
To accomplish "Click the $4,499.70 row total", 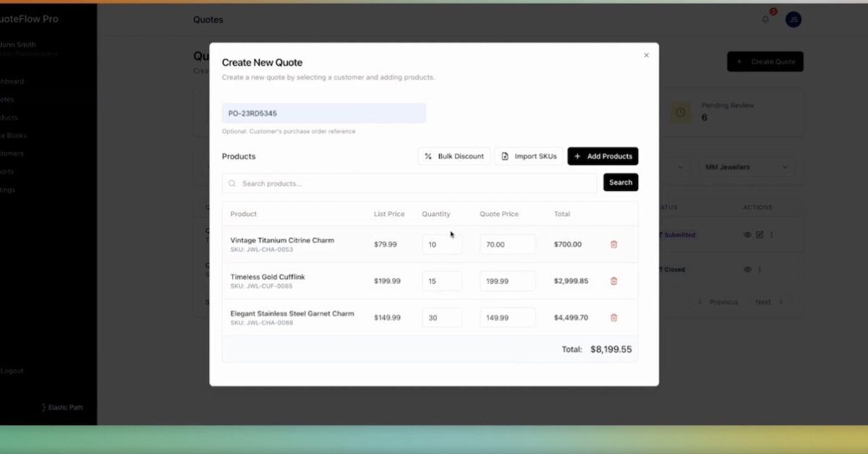I will pyautogui.click(x=571, y=317).
